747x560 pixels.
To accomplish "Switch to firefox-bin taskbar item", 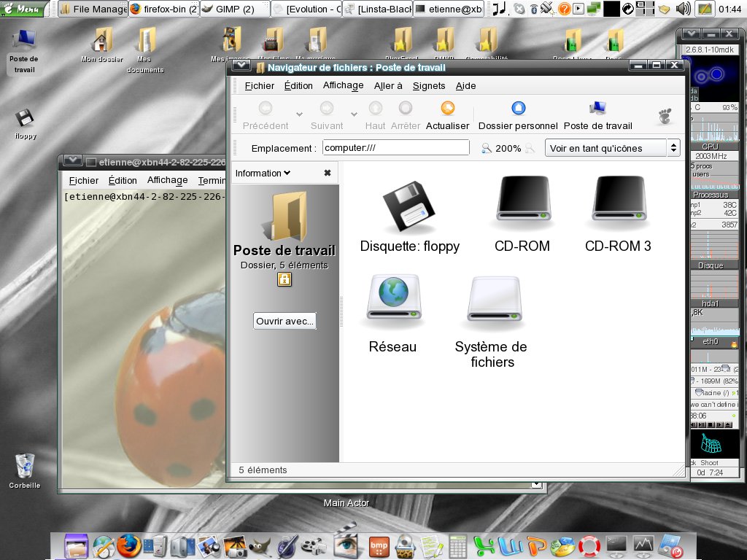I will point(164,9).
